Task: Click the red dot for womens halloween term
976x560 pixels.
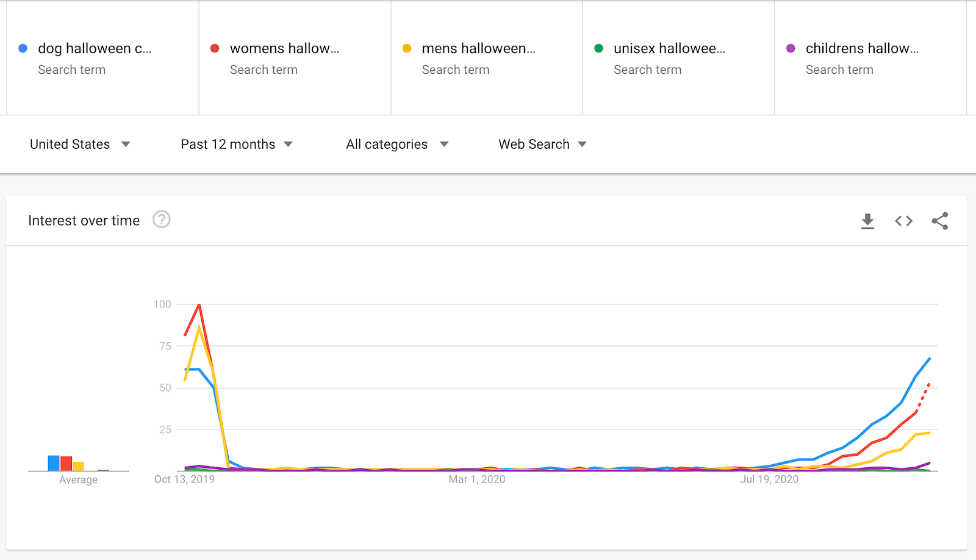Action: coord(215,48)
